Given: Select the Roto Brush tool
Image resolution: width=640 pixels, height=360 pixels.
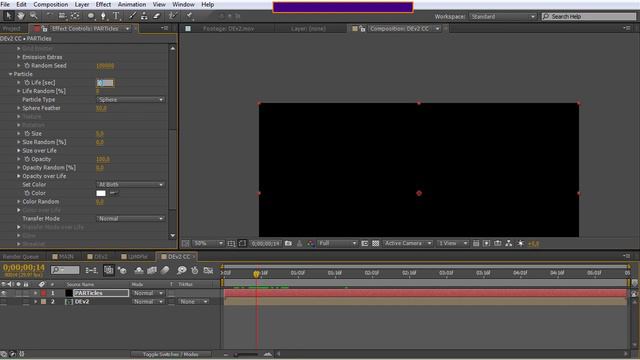Looking at the screenshot, I should click(173, 16).
